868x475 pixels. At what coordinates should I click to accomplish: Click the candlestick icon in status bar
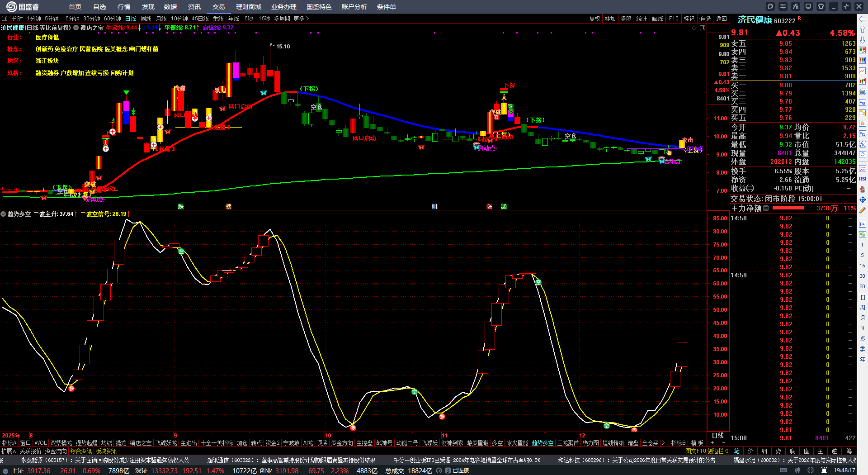[x=797, y=470]
